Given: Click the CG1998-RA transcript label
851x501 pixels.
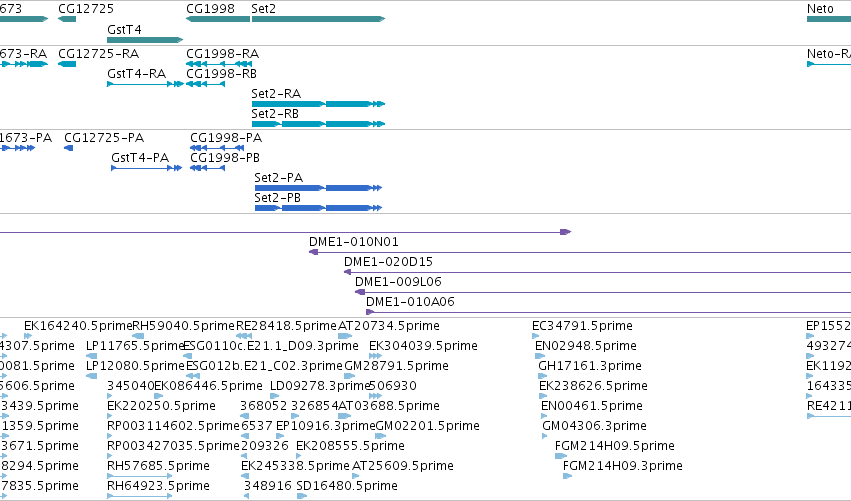Looking at the screenshot, I should tap(223, 54).
